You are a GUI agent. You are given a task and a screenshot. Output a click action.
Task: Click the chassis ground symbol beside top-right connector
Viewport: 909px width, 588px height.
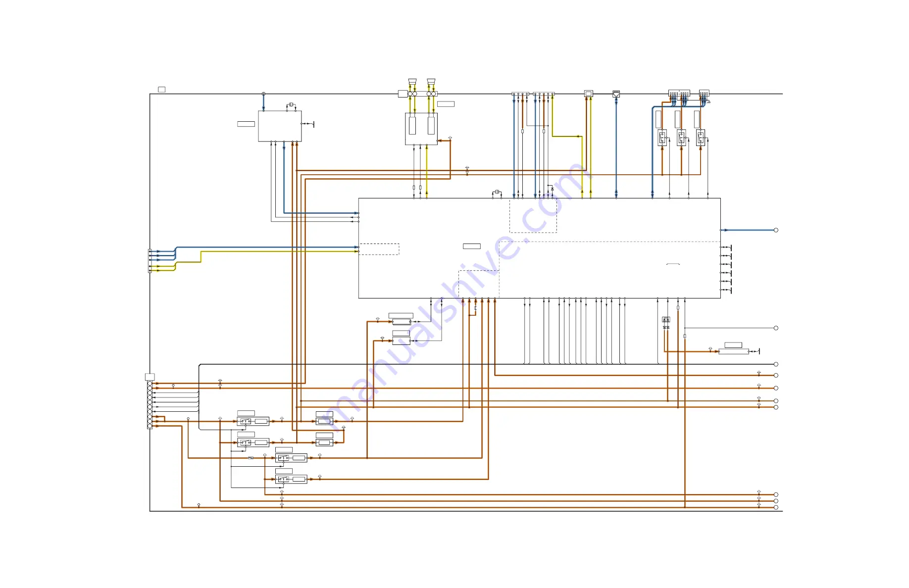[x=708, y=102]
